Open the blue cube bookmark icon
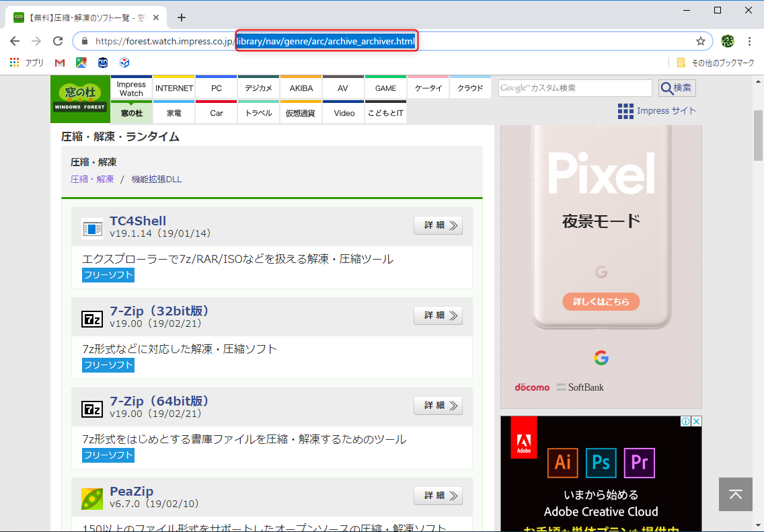 coord(124,63)
